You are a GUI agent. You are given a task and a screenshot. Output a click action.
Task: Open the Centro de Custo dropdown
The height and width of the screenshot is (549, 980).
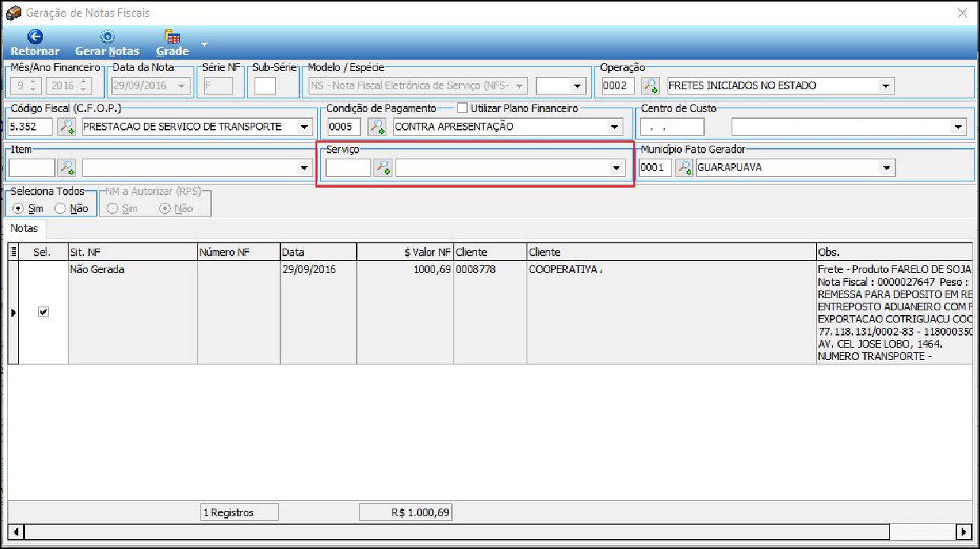click(959, 127)
